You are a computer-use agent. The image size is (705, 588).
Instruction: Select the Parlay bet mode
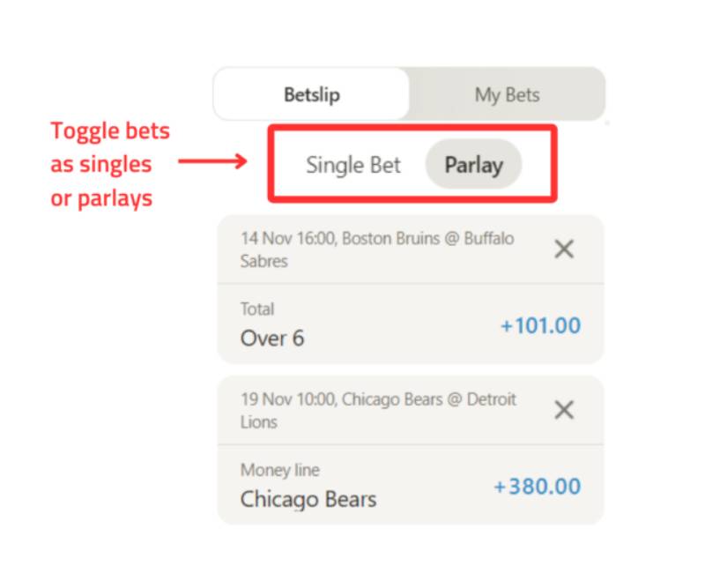click(473, 165)
